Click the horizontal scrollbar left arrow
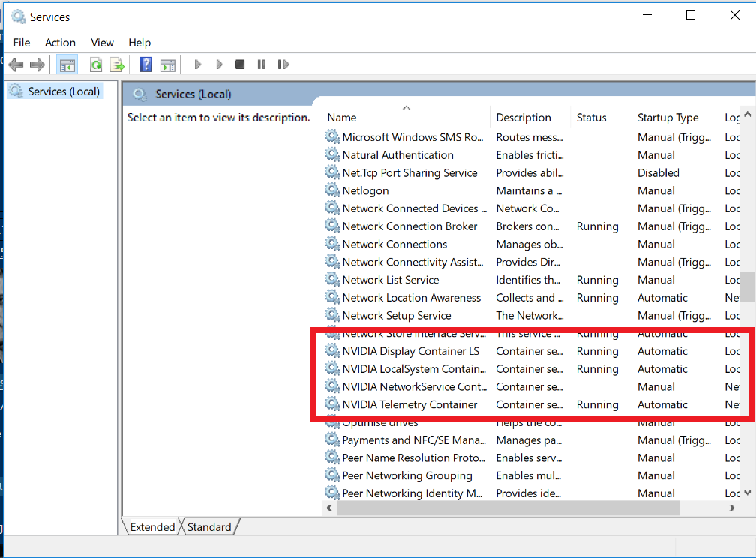The image size is (756, 558). click(x=329, y=508)
